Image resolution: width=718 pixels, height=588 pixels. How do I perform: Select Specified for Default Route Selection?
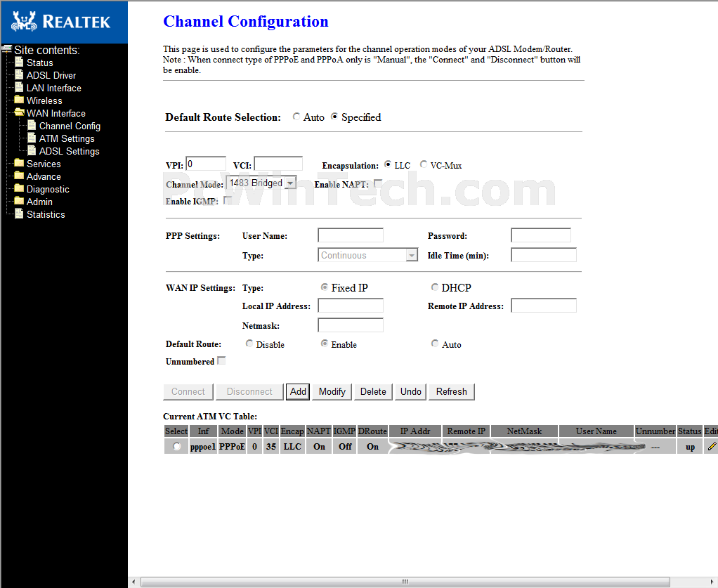pyautogui.click(x=334, y=117)
